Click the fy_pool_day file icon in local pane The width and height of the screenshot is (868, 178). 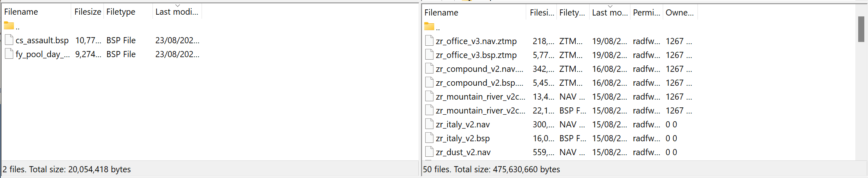pyautogui.click(x=9, y=54)
